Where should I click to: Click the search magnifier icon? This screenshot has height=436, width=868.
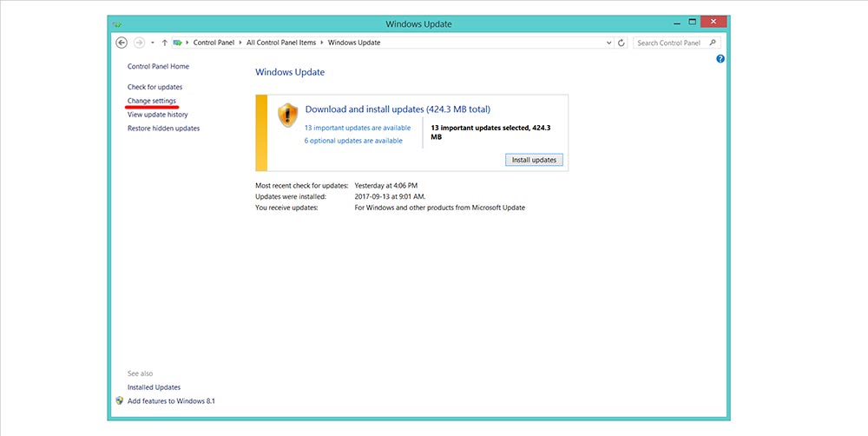click(713, 43)
